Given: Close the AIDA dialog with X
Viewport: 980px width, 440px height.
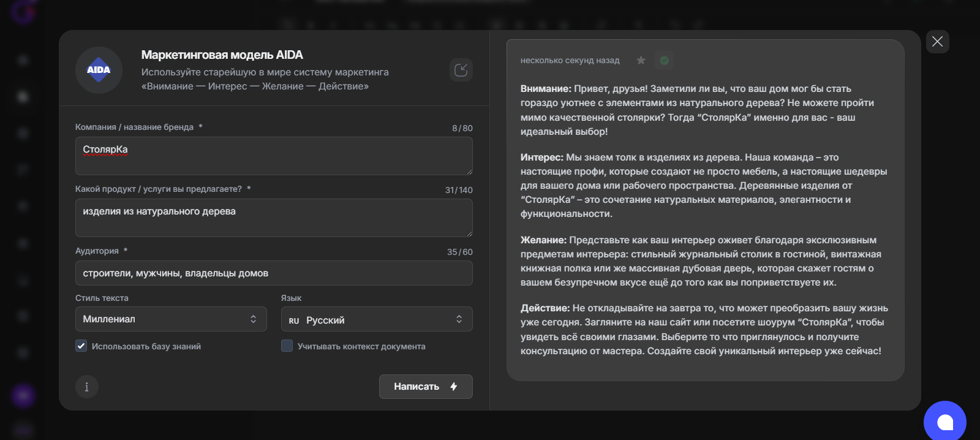Looking at the screenshot, I should (937, 42).
